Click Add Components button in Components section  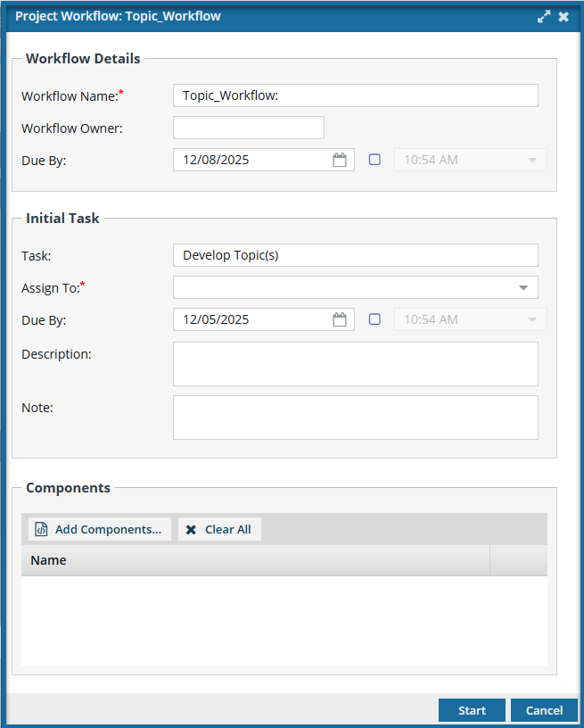(99, 529)
